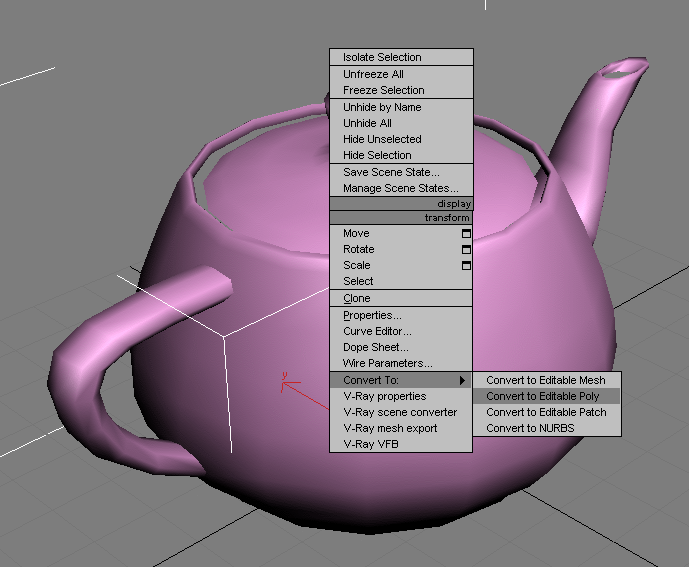Open Scale settings box icon
This screenshot has width=689, height=567.
point(466,265)
